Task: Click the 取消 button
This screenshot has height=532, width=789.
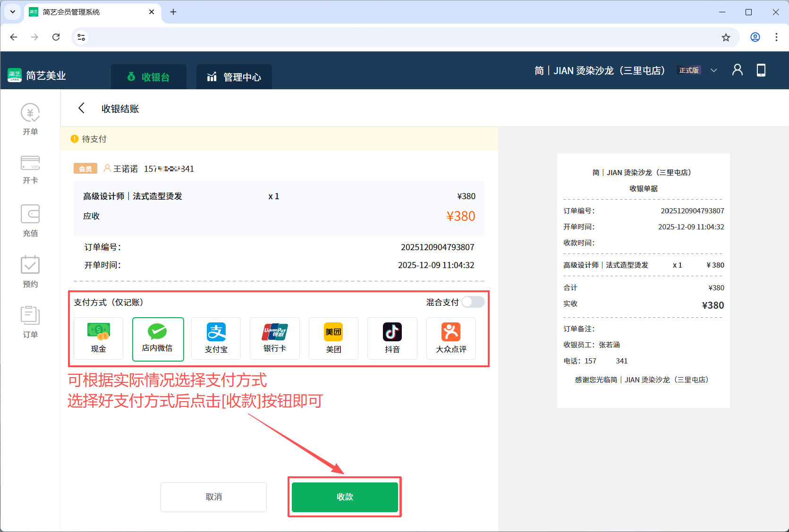Action: [x=213, y=497]
